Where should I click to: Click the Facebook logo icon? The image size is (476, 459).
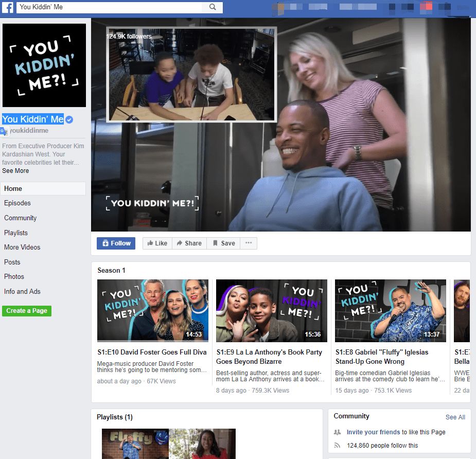tap(8, 7)
